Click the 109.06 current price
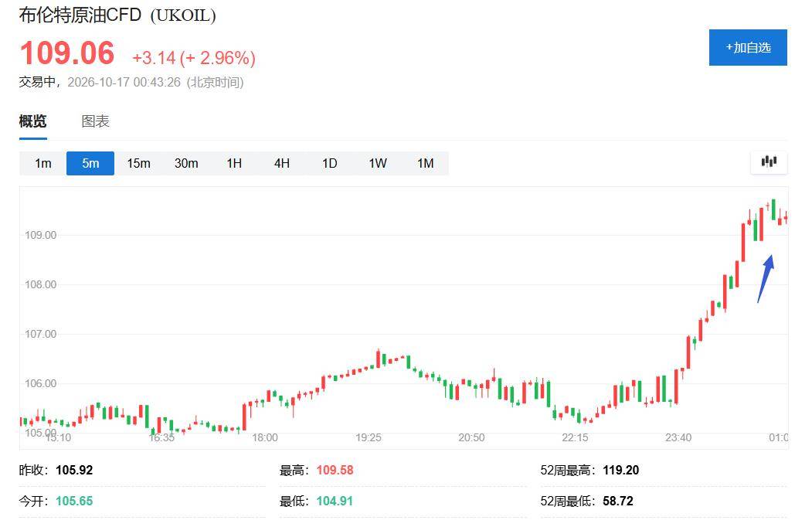 coord(66,53)
